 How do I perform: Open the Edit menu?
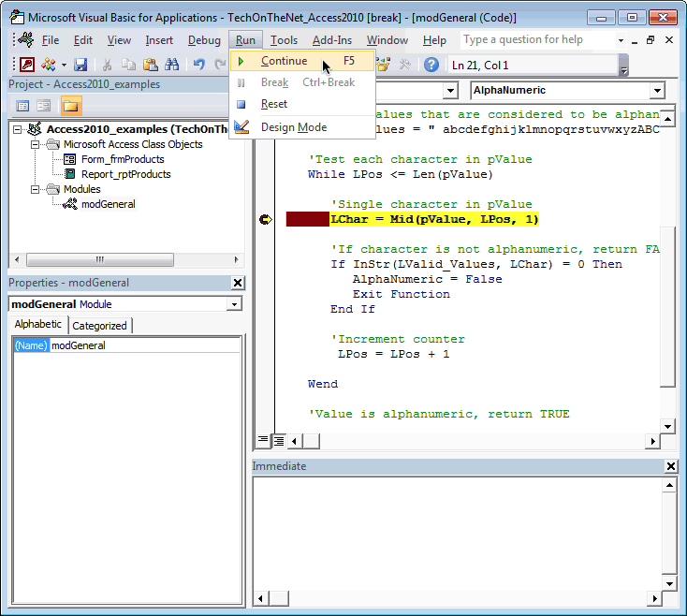[82, 40]
